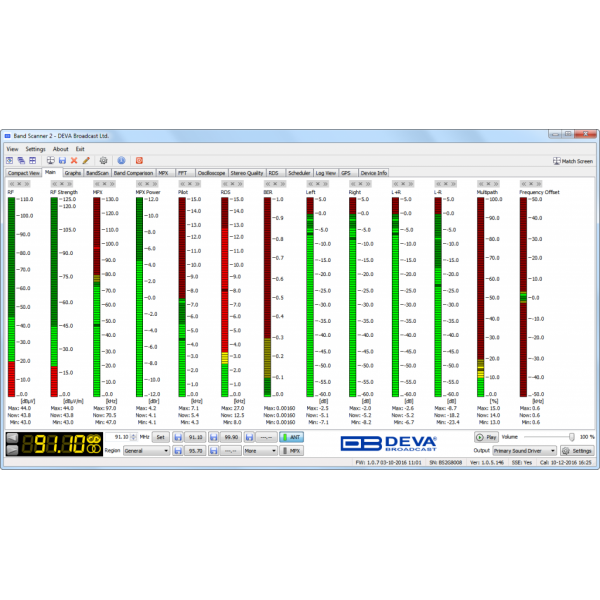Open the About menu
600x600 pixels.
(x=60, y=149)
